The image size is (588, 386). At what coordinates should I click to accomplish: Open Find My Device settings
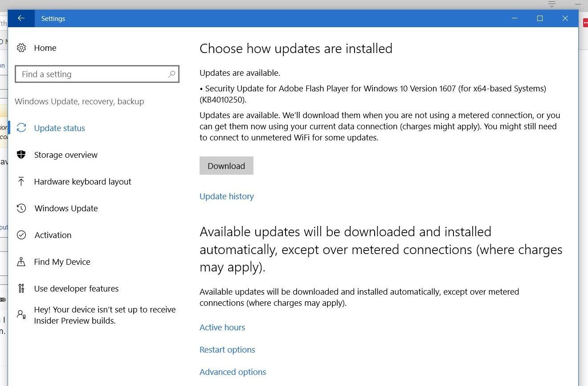point(62,262)
